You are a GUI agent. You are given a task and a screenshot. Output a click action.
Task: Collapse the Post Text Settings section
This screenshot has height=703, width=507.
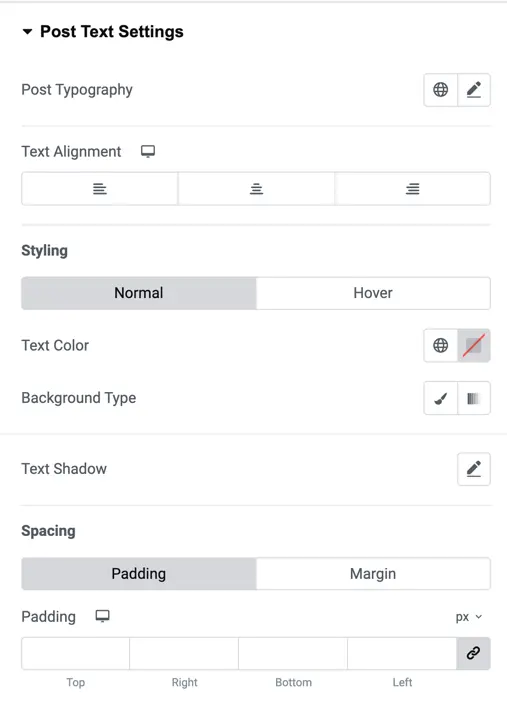(x=27, y=31)
